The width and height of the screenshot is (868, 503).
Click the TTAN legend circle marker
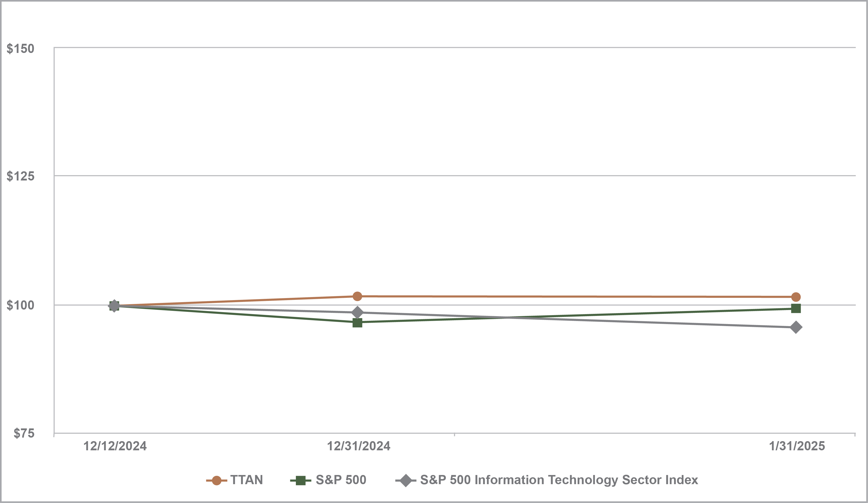coord(216,480)
